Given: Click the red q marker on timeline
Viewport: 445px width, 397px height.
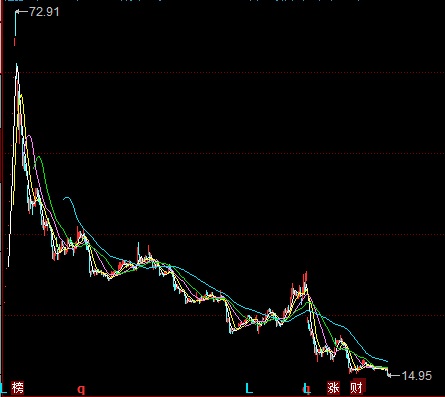Looking at the screenshot, I should (81, 389).
